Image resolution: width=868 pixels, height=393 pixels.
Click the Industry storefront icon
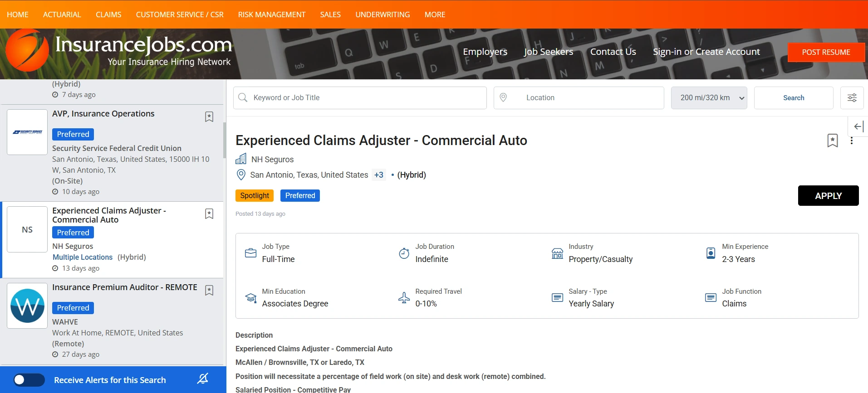point(557,253)
